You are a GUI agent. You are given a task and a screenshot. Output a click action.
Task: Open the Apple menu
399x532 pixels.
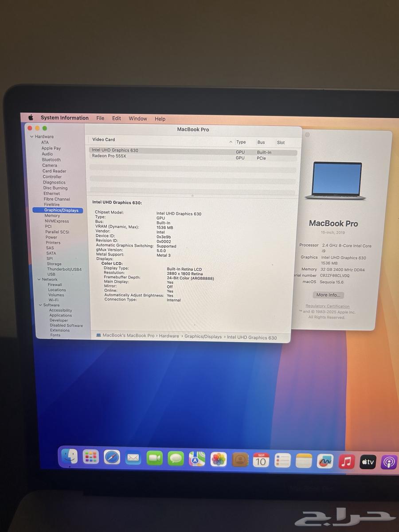pos(31,117)
